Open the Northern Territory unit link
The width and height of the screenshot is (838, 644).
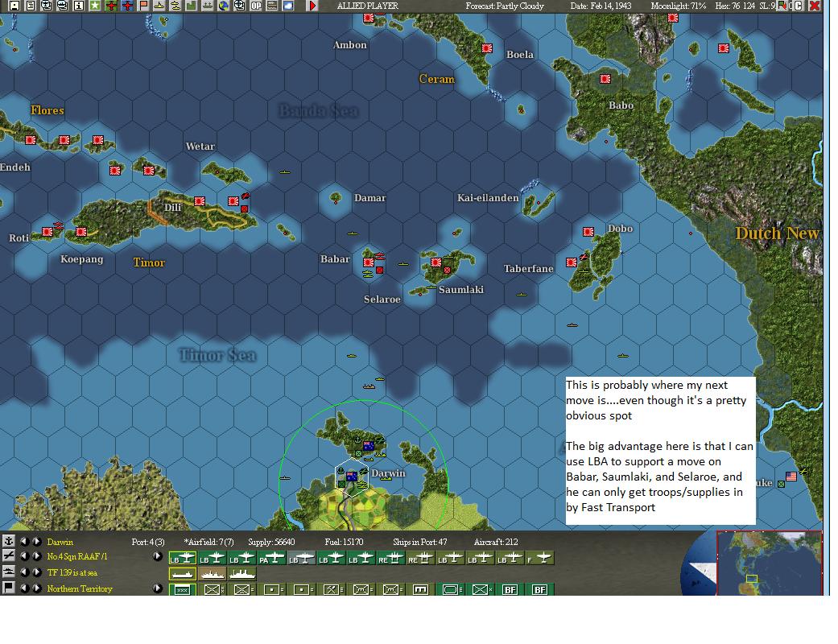(80, 589)
